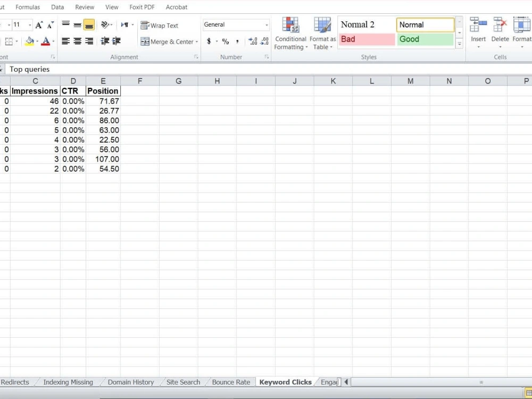Open Fill Color dropdown arrow
Viewport: 532px width, 399px height.
click(37, 41)
